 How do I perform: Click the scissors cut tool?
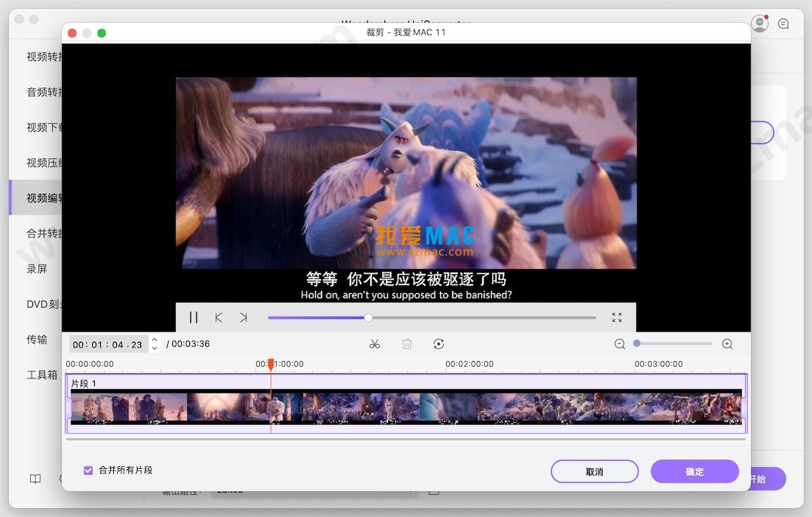point(375,344)
